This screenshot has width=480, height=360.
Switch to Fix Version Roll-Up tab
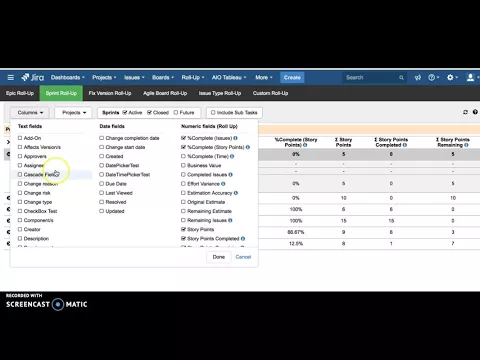tap(110, 93)
